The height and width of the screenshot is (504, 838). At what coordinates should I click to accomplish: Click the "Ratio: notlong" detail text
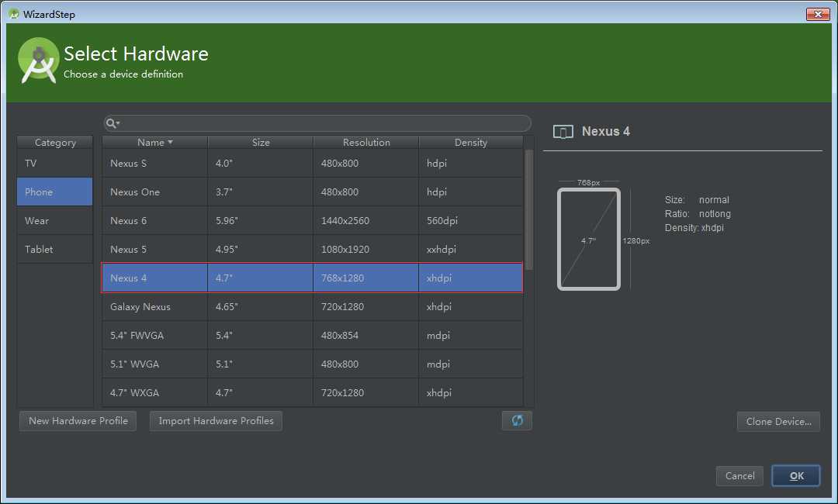698,213
